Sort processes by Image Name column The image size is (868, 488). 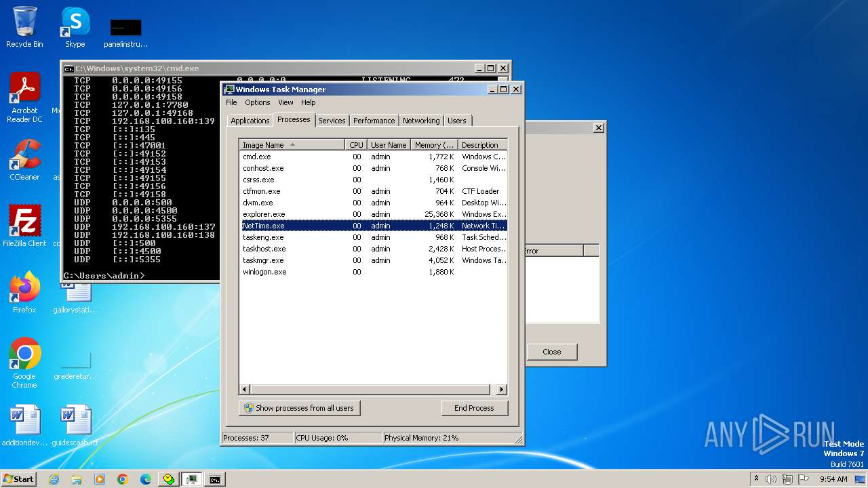click(x=292, y=145)
